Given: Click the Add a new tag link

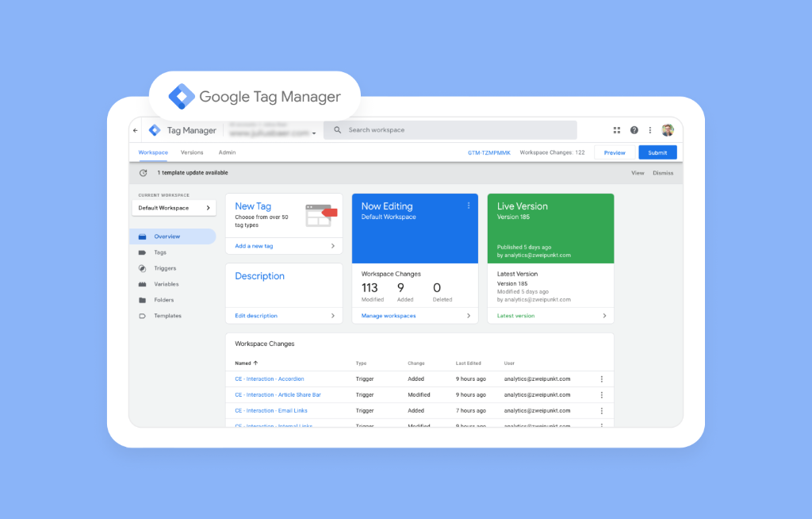Looking at the screenshot, I should coord(254,246).
